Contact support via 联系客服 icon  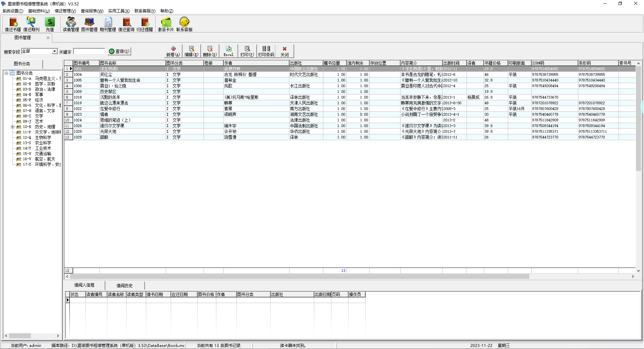(184, 24)
